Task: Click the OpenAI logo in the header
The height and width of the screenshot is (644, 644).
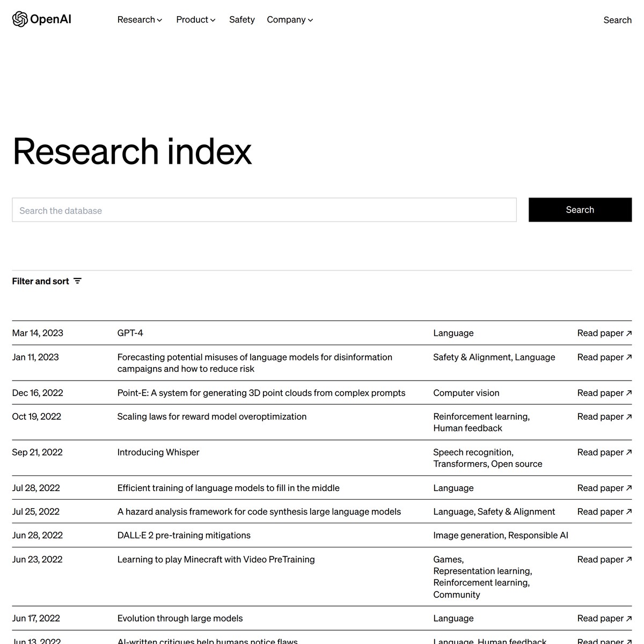Action: click(42, 19)
